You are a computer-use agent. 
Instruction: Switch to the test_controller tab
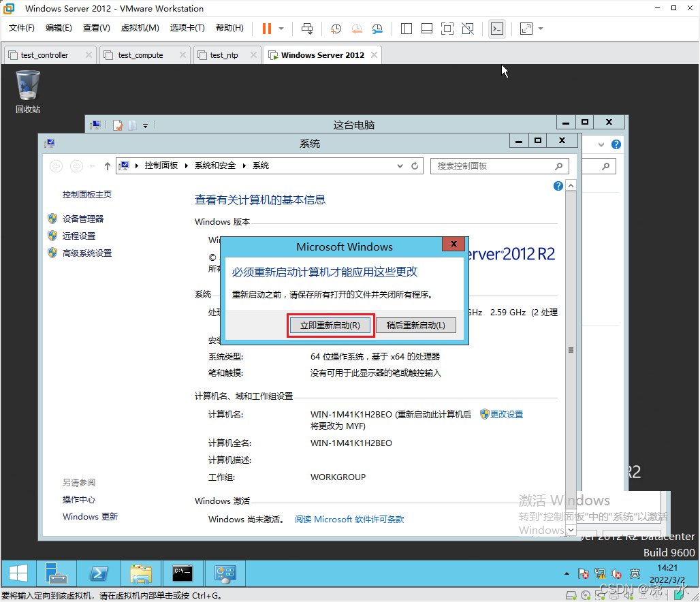click(x=44, y=55)
